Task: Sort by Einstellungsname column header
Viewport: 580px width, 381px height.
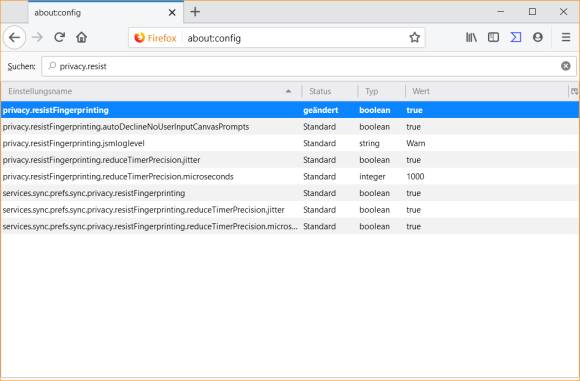Action: [x=151, y=91]
